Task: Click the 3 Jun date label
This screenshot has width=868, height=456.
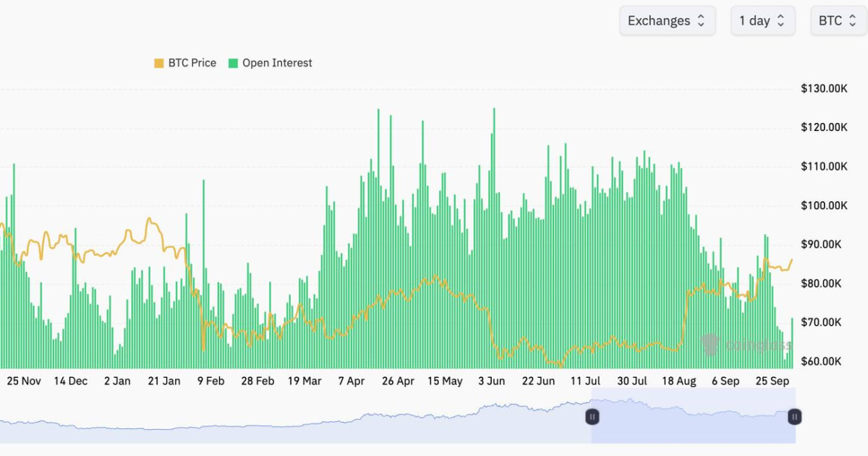Action: (491, 381)
